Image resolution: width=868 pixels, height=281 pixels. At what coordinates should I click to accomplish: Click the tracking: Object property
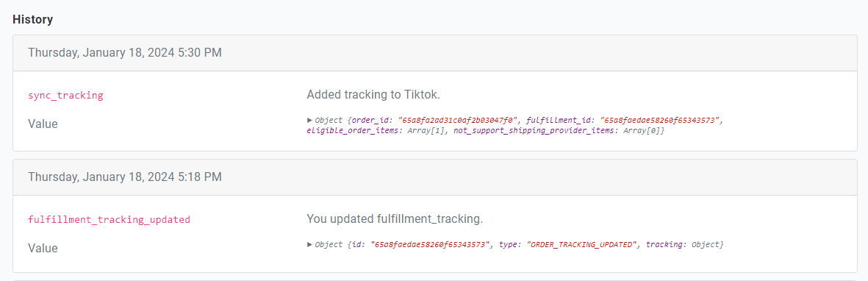(x=685, y=244)
